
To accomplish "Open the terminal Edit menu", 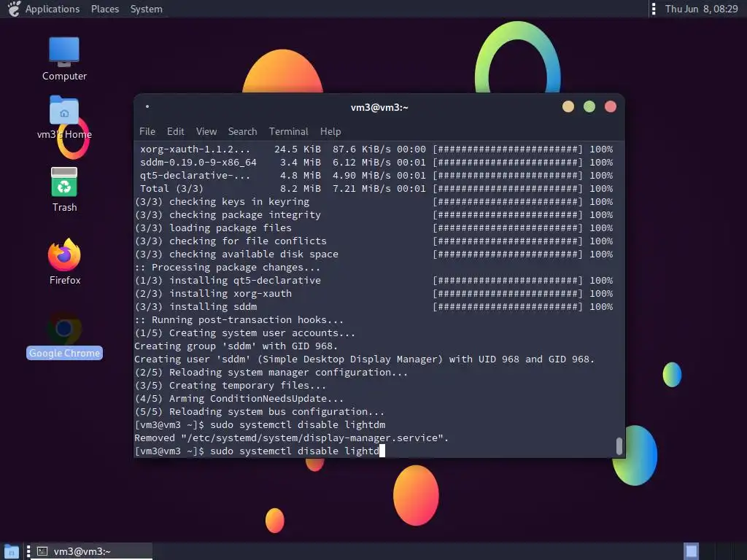I will (175, 131).
